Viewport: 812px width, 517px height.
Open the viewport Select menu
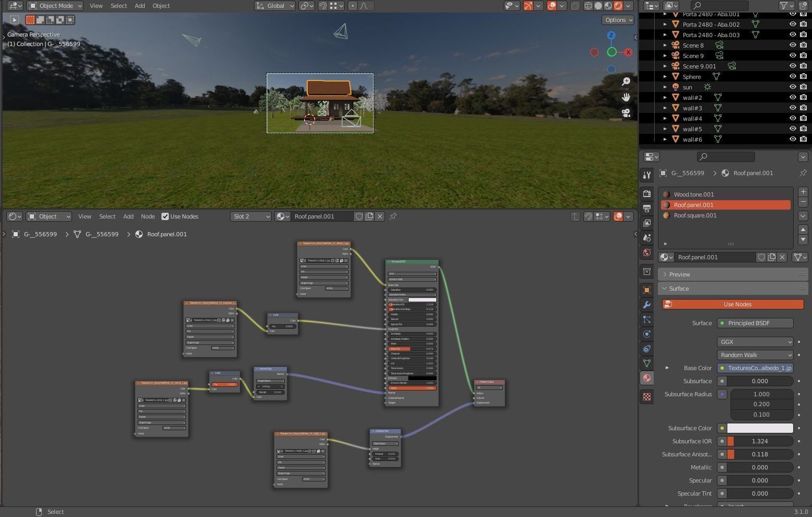click(119, 6)
